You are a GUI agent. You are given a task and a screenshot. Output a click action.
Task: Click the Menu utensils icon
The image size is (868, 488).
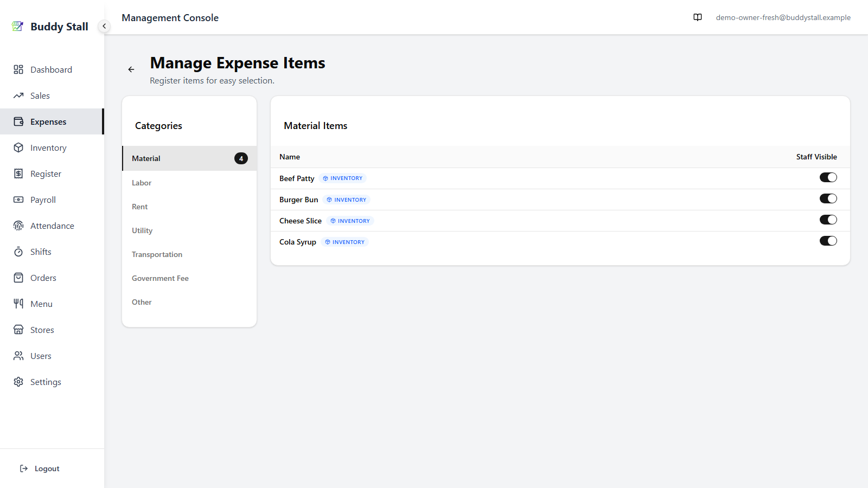tap(18, 304)
